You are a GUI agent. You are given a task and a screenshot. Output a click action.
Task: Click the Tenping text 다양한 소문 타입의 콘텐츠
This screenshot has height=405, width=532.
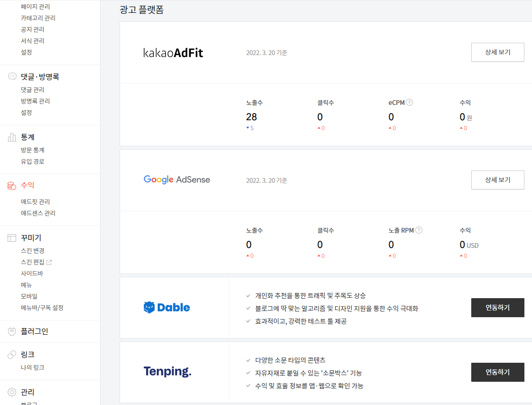pyautogui.click(x=290, y=360)
